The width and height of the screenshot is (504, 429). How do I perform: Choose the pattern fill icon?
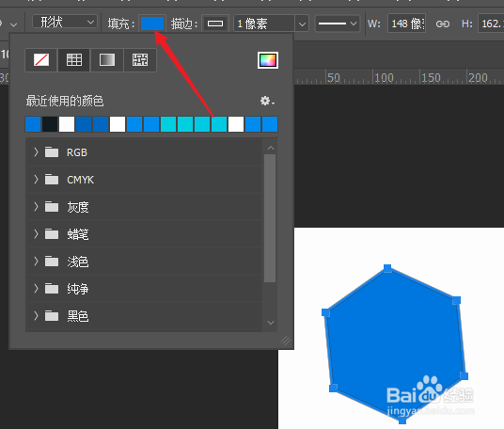[x=140, y=60]
